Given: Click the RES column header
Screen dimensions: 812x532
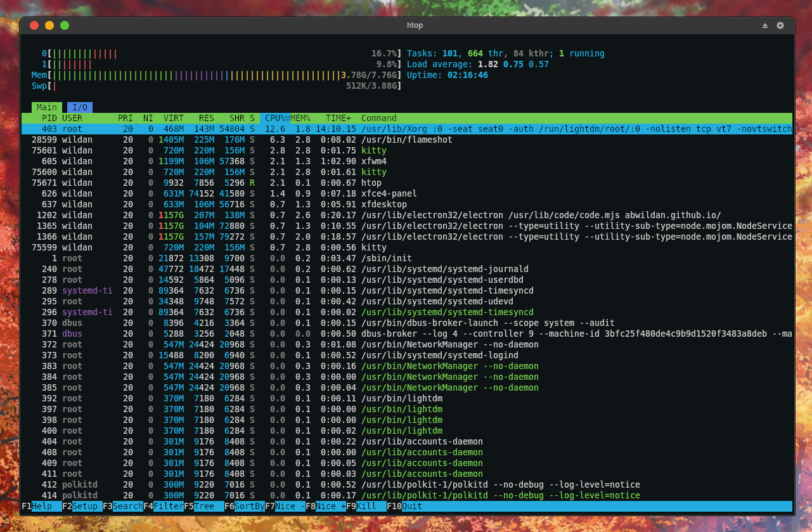Looking at the screenshot, I should 207,118.
